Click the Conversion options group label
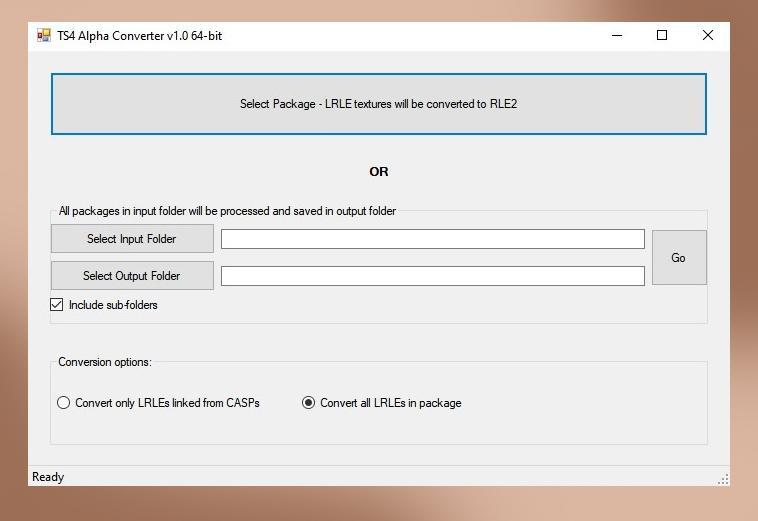This screenshot has height=521, width=758. pyautogui.click(x=105, y=362)
